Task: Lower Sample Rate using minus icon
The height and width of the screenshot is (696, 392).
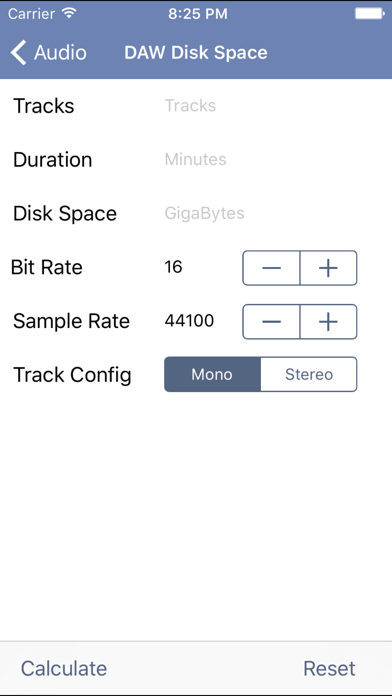Action: coord(271,322)
